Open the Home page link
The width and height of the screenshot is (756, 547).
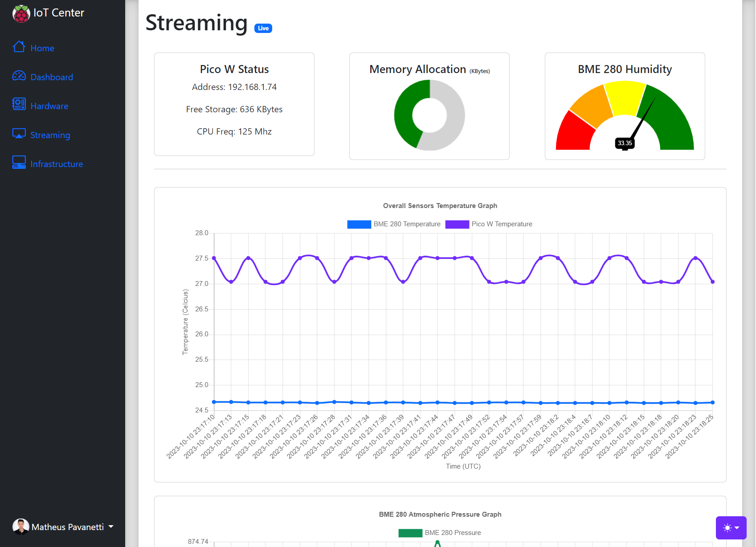[x=42, y=48]
